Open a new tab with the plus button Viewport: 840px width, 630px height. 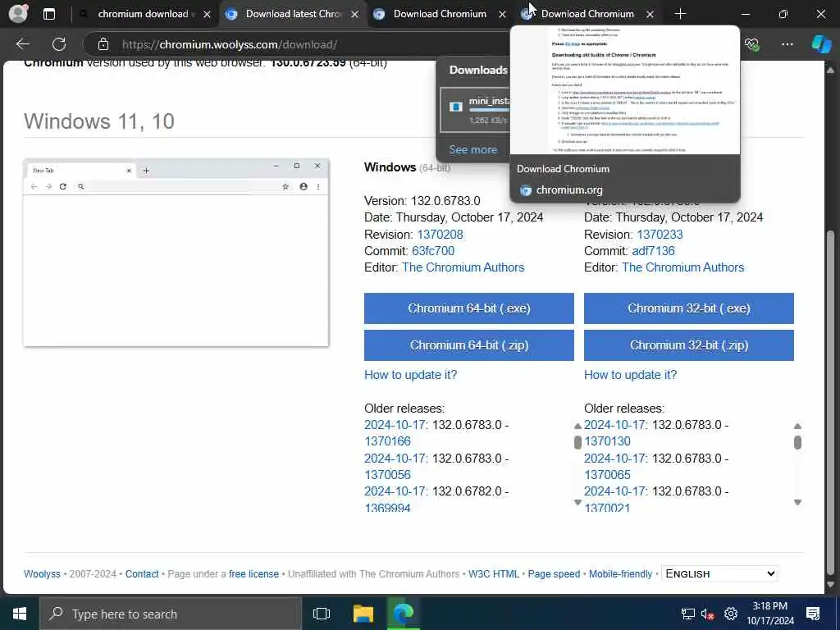tap(680, 14)
